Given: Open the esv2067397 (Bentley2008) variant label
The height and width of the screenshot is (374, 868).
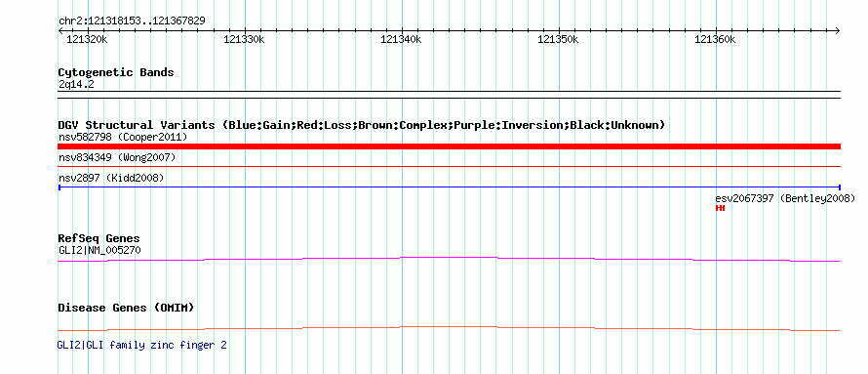Looking at the screenshot, I should click(x=785, y=198).
